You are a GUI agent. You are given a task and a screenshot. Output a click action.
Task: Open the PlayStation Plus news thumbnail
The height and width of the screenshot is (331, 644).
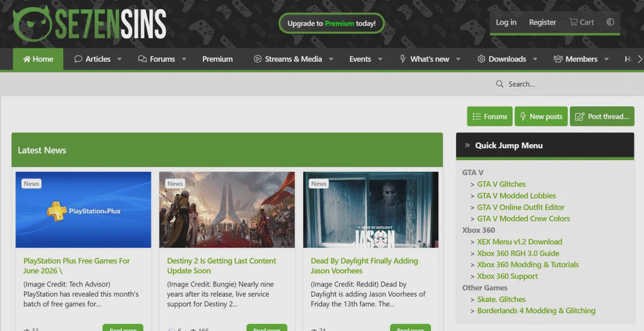84,210
